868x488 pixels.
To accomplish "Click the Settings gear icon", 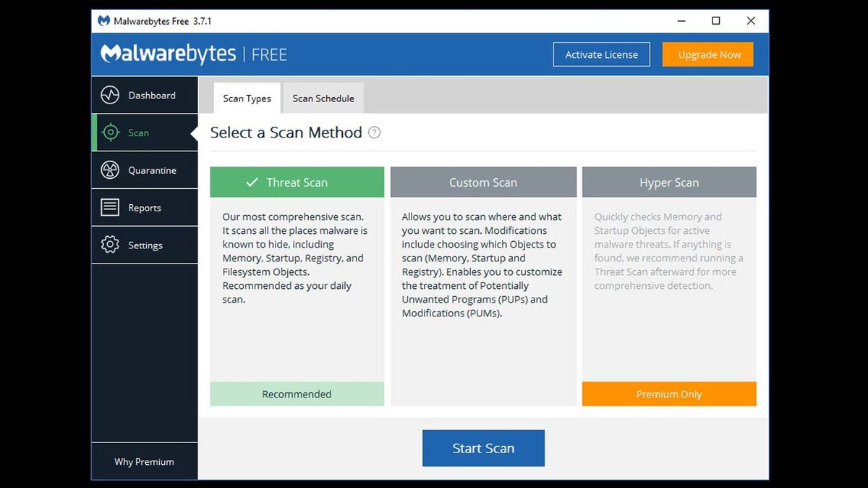I will (x=110, y=245).
